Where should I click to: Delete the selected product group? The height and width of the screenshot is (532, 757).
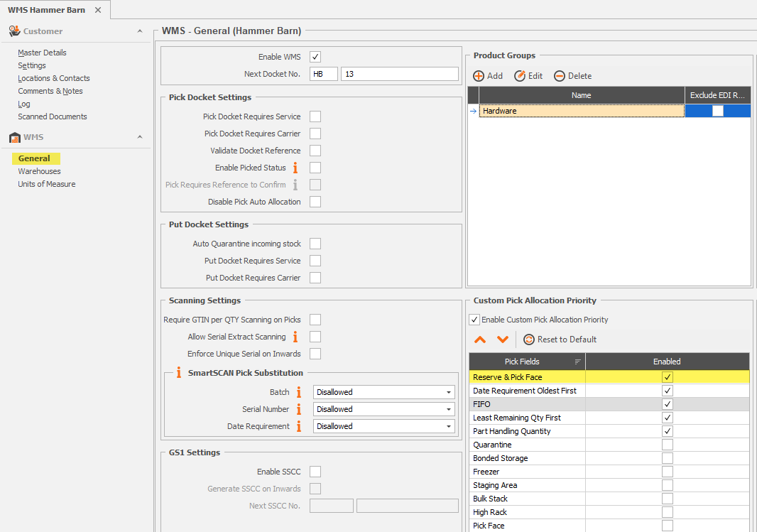(x=572, y=76)
